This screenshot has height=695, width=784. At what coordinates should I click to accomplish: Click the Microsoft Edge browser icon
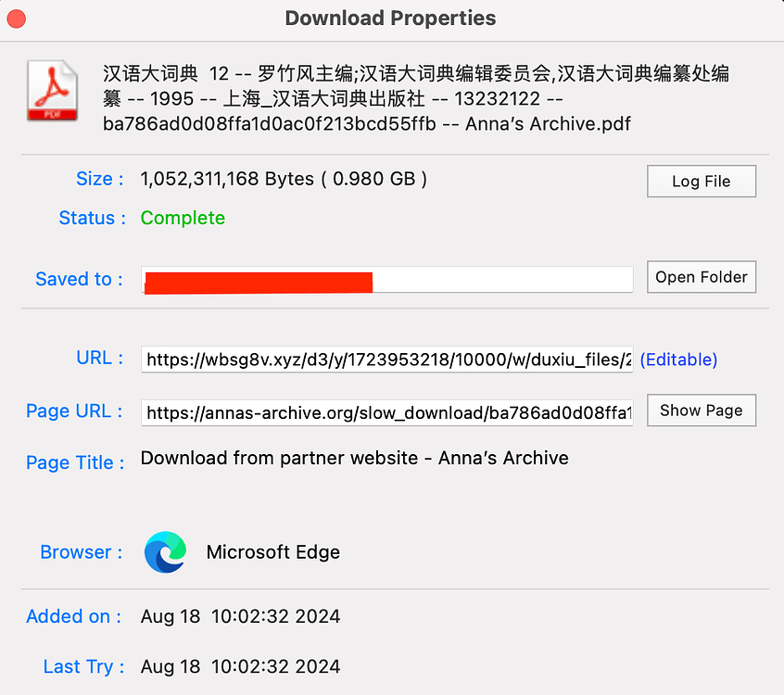tap(165, 552)
